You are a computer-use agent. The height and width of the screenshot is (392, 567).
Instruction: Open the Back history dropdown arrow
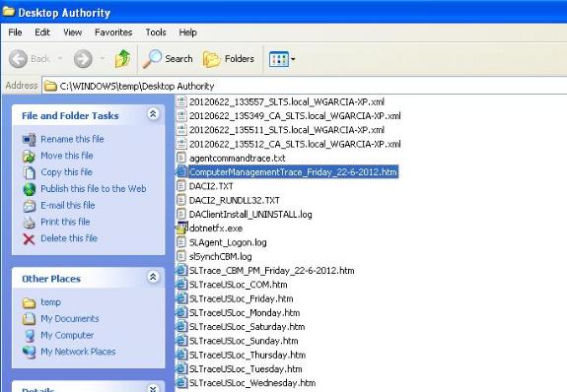[60, 58]
